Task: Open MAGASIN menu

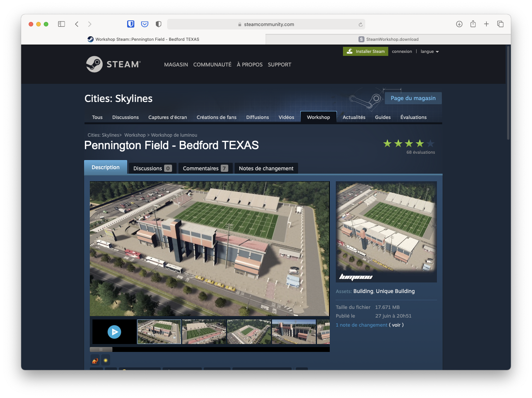Action: (x=176, y=65)
